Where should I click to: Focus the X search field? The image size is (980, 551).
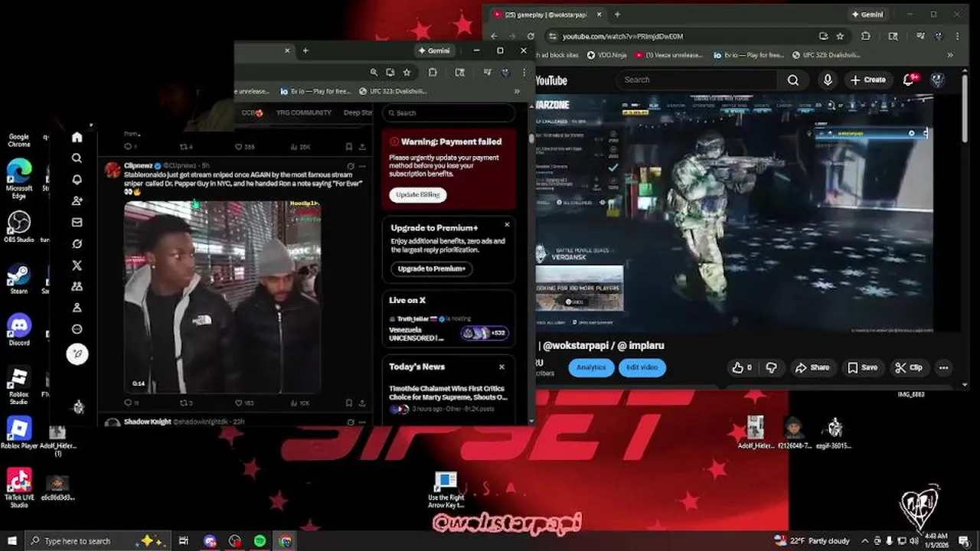449,113
